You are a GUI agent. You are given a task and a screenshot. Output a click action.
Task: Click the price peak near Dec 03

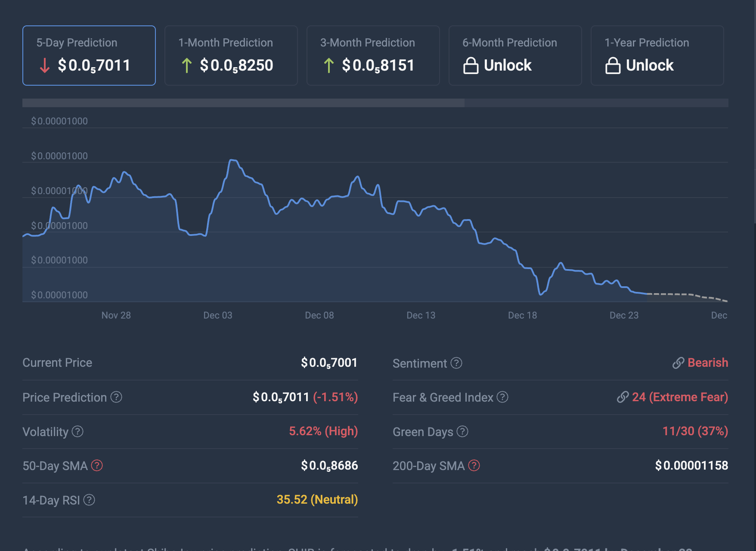232,161
